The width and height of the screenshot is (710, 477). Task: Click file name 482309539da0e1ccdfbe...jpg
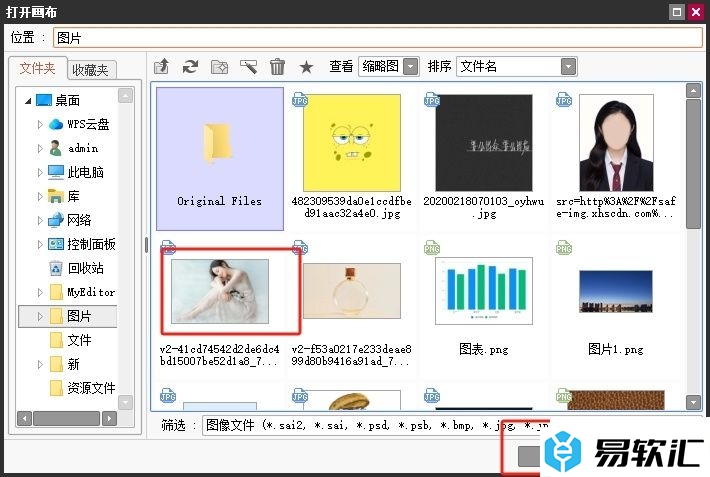click(x=352, y=207)
